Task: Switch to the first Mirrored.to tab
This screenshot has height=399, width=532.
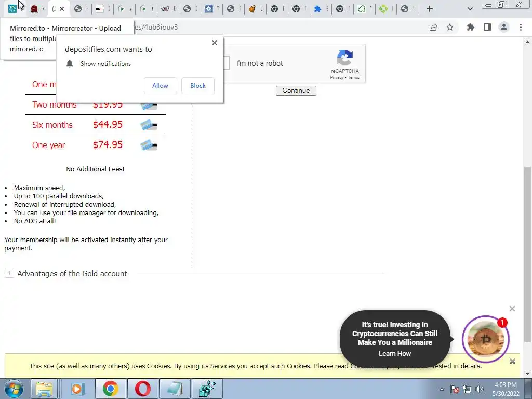Action: [12, 9]
